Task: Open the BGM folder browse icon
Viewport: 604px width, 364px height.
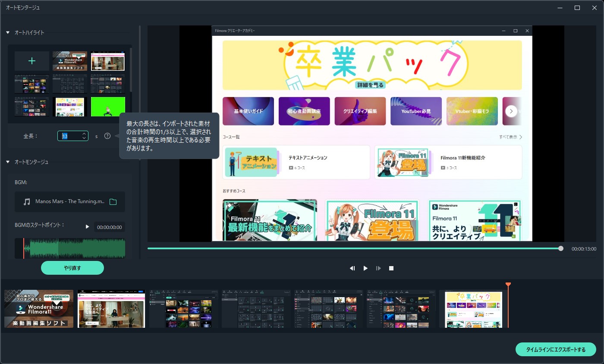Action: click(113, 202)
